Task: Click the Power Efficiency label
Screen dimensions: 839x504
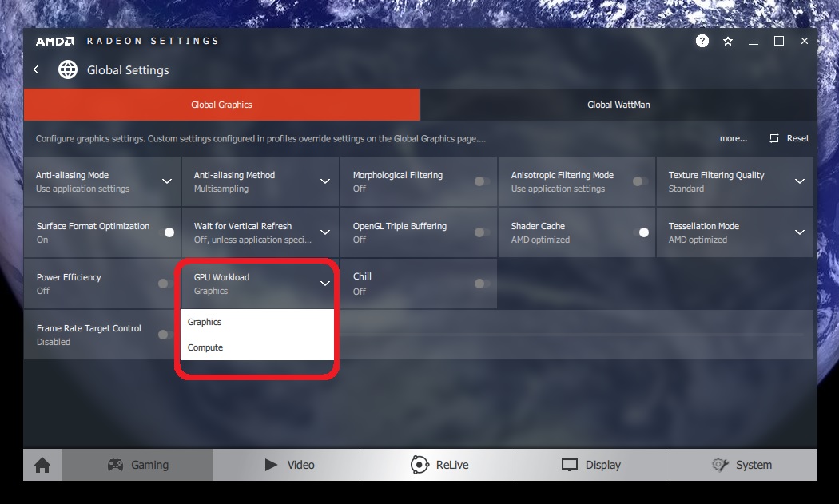Action: [69, 277]
